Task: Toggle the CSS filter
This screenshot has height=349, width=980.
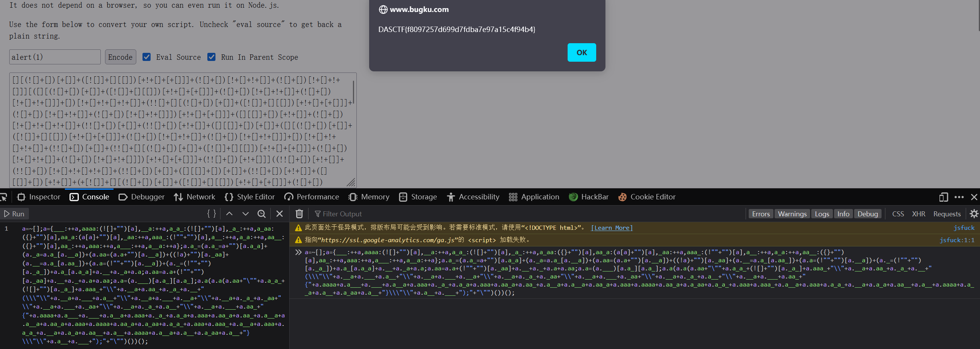Action: [898, 214]
